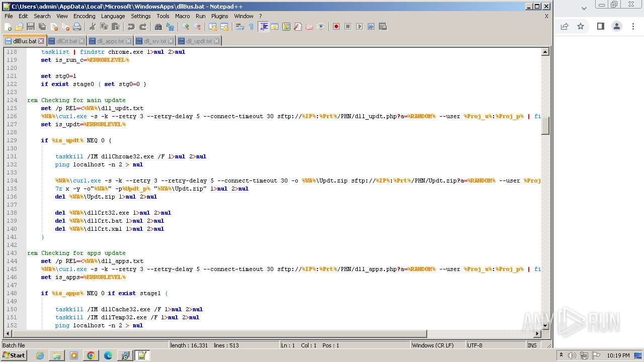Show the Function List panel
This screenshot has width=644, height=362.
coord(297,27)
